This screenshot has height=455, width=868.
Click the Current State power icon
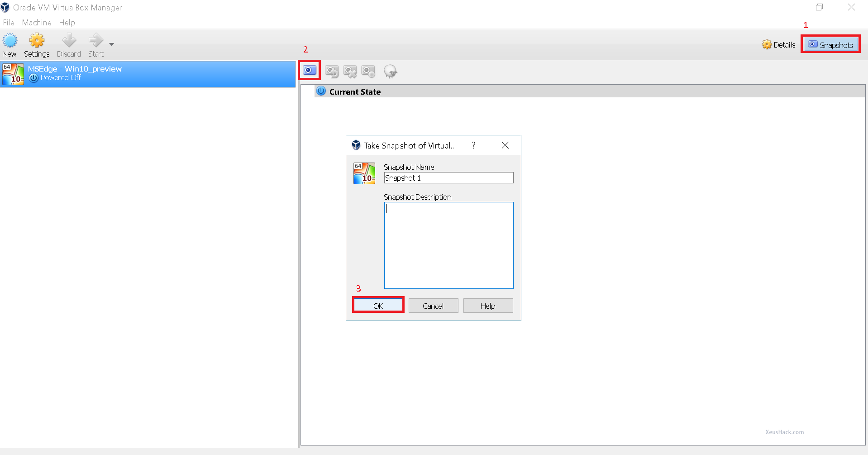coord(321,91)
